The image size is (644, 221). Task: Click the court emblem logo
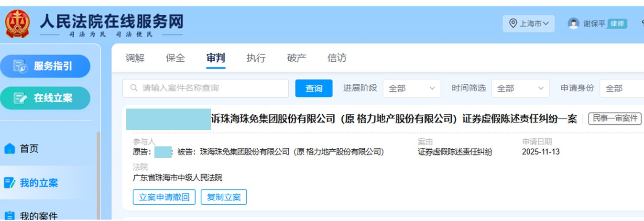coord(18,24)
